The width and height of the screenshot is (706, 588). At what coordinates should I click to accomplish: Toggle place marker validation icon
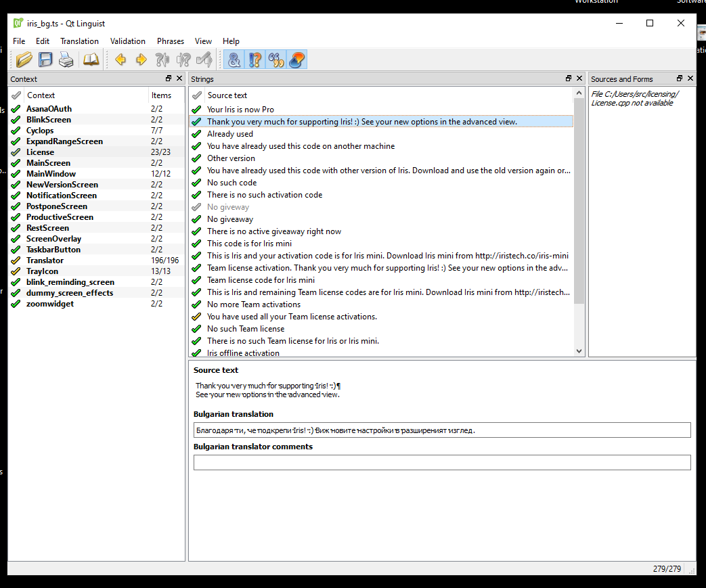pyautogui.click(x=296, y=60)
